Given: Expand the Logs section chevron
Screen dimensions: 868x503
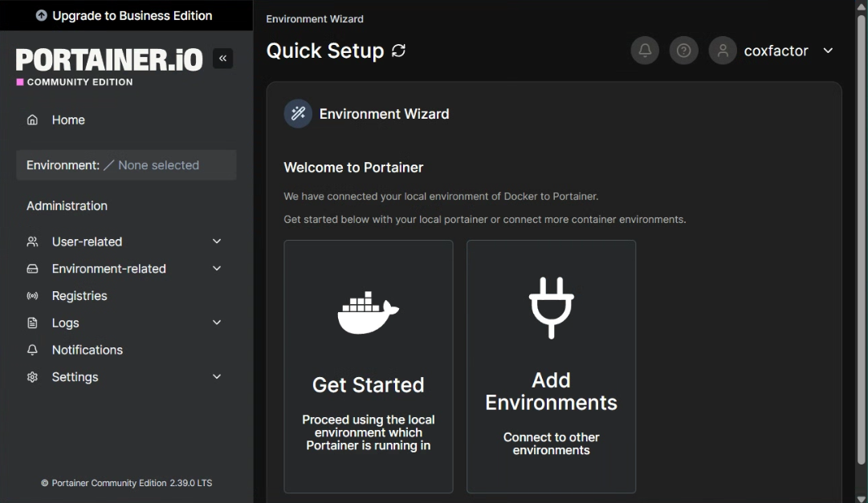Looking at the screenshot, I should click(x=217, y=322).
